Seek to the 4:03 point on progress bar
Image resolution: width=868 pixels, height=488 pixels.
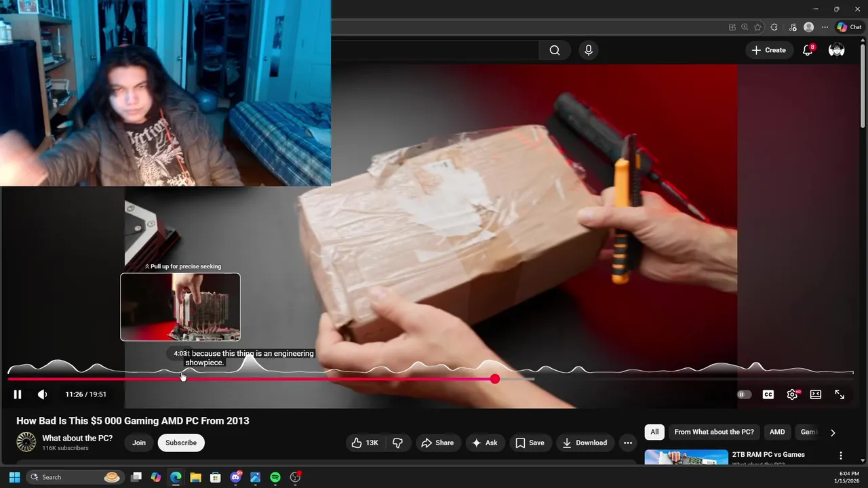point(182,379)
